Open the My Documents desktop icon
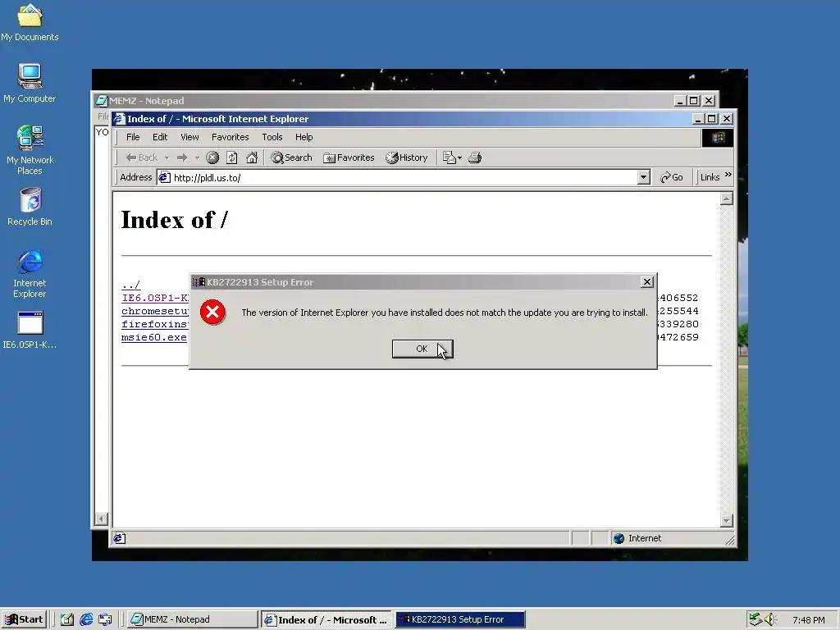The width and height of the screenshot is (840, 630). [x=30, y=22]
